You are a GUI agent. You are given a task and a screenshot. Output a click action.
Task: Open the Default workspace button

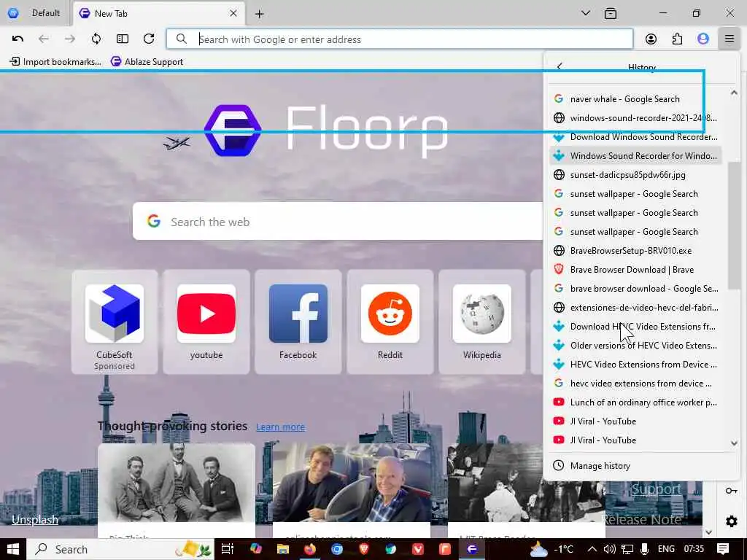(34, 13)
